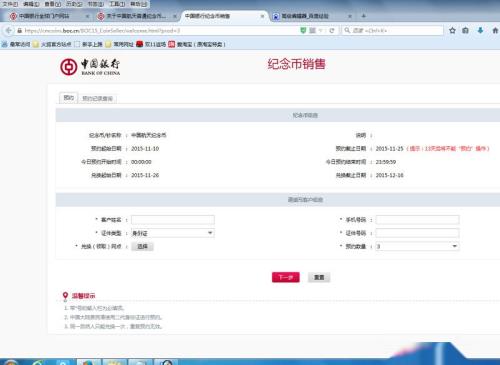Expand the 证件类型 dropdown showing 身份证
500x365 pixels.
173,233
